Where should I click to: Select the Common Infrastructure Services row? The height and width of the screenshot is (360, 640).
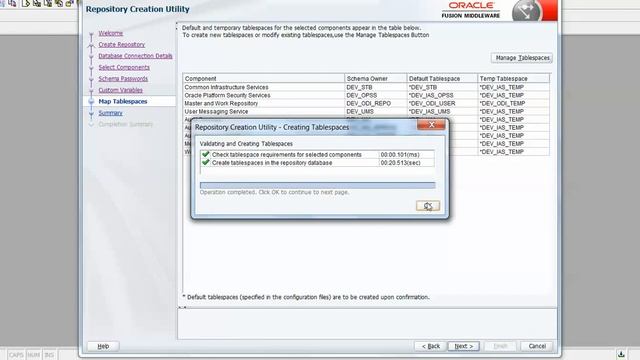pyautogui.click(x=366, y=87)
